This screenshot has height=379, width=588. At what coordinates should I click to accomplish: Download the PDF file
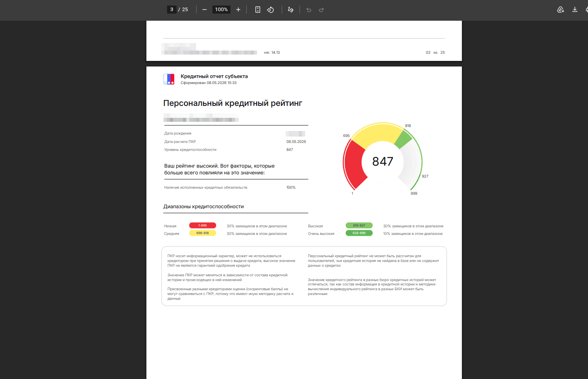pyautogui.click(x=575, y=10)
